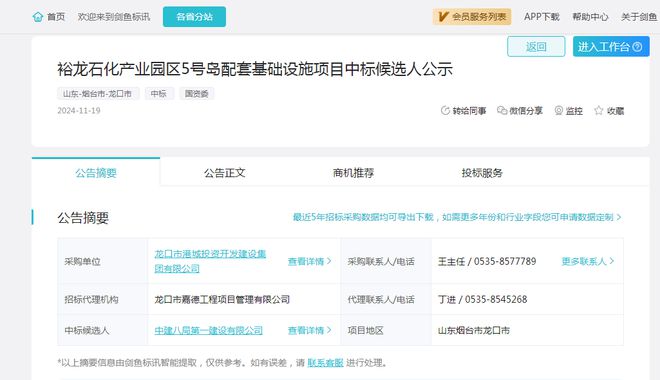Click the 国资委 tag
This screenshot has height=380, width=660.
tap(197, 93)
